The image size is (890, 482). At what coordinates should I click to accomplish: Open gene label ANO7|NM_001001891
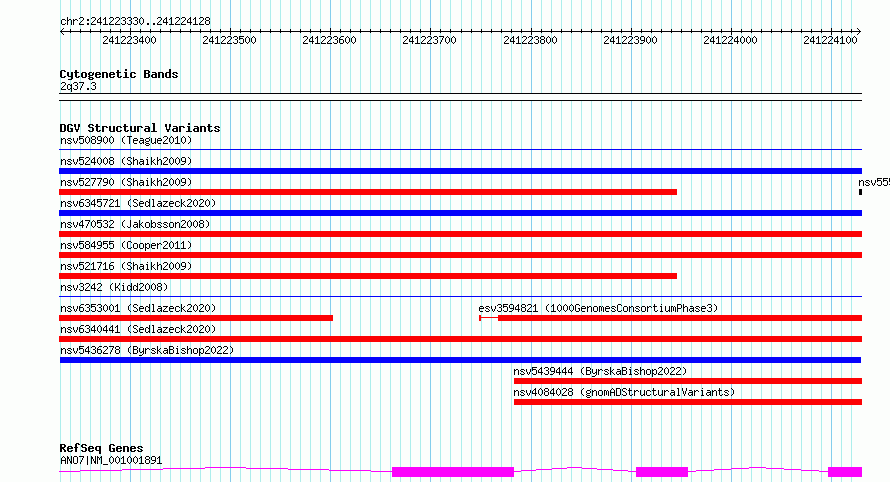pos(111,460)
